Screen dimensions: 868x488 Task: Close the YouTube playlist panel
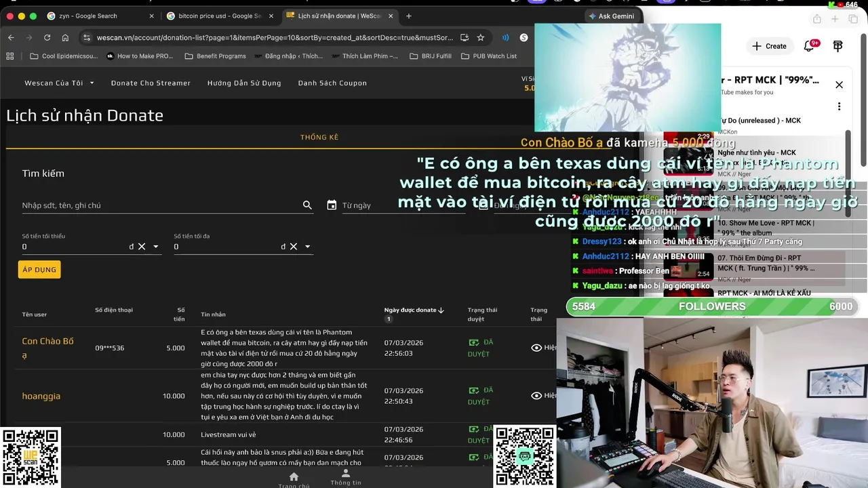[x=839, y=85]
